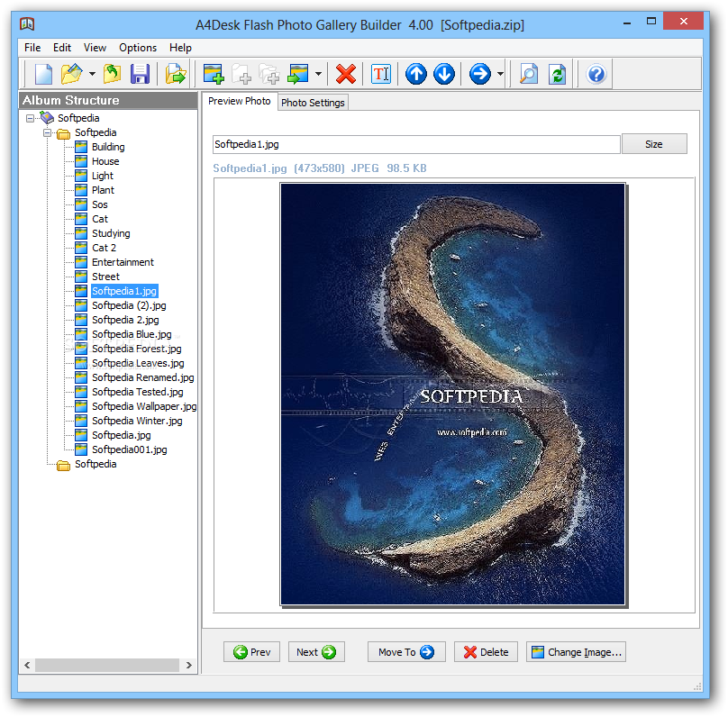Click the Delete button below preview
Image resolution: width=728 pixels, height=717 pixels.
[x=486, y=652]
